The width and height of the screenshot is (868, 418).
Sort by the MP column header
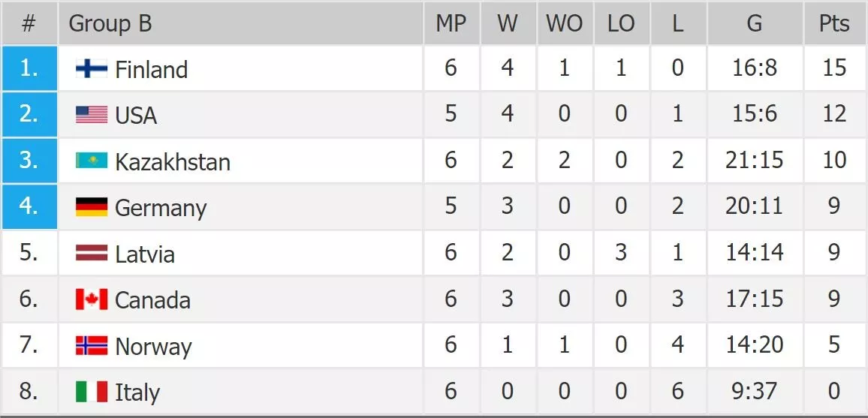[x=451, y=24]
